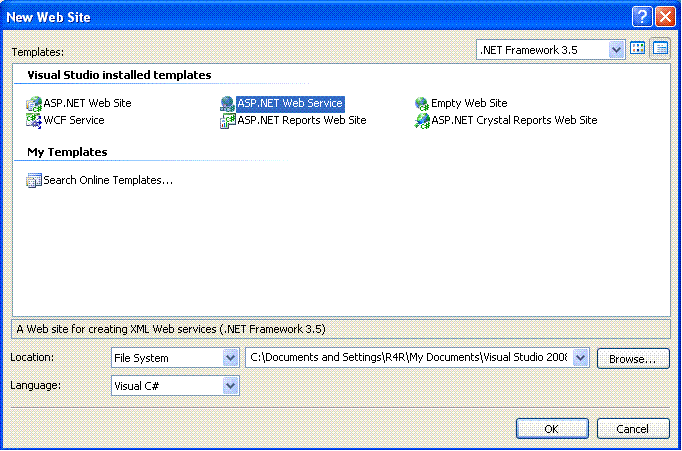
Task: Open the dialog Help question mark
Action: click(642, 17)
